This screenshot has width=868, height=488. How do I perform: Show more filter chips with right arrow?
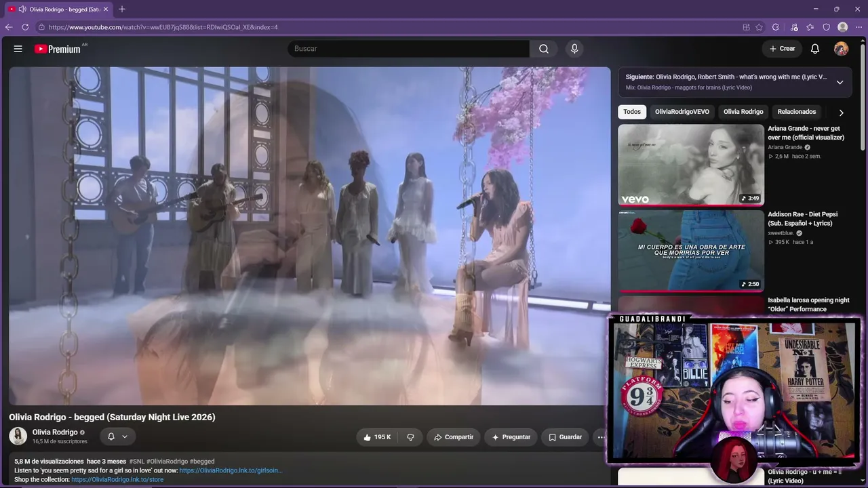[842, 113]
